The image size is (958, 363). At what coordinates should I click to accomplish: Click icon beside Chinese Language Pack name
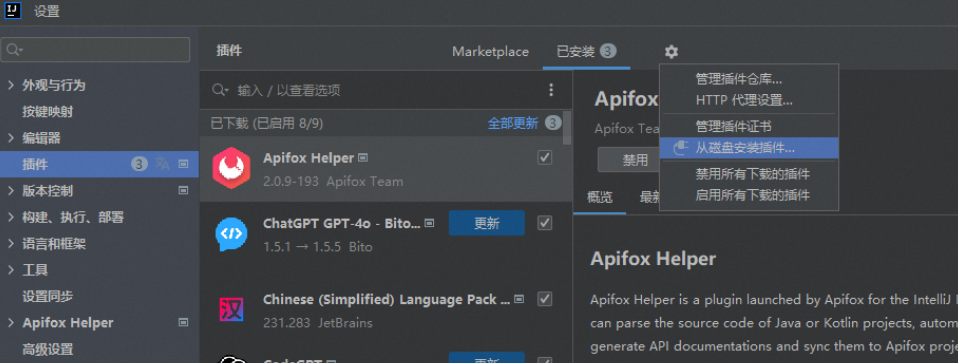click(519, 299)
